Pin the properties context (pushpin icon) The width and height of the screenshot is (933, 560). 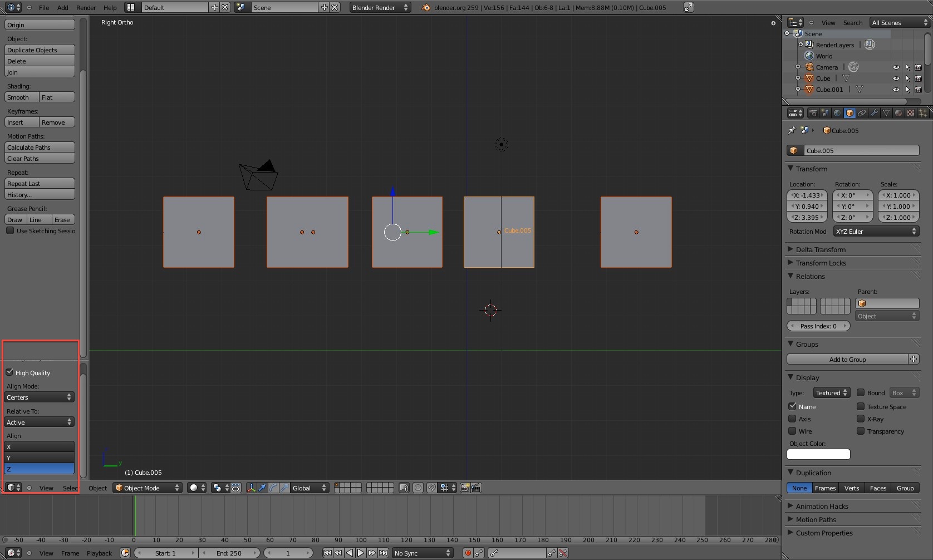click(x=792, y=130)
